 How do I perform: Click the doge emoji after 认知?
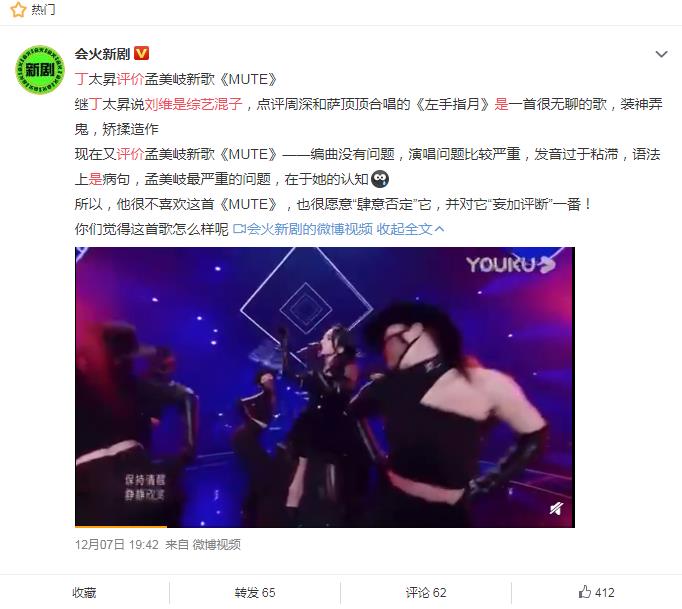[380, 179]
